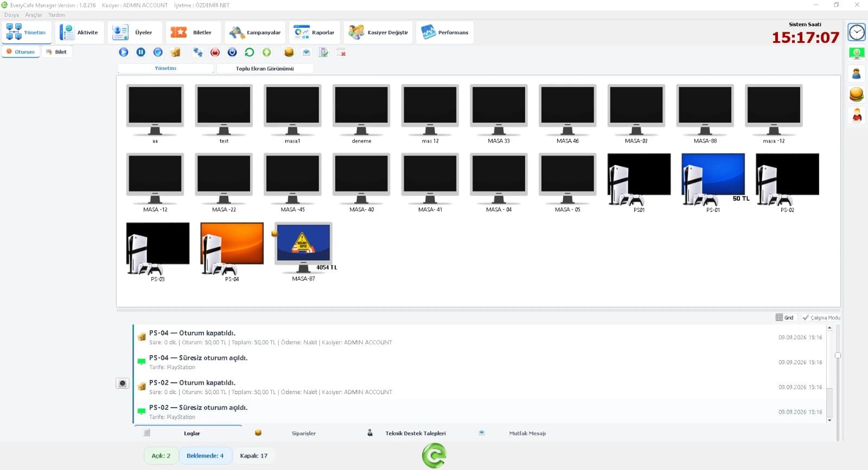Toggle the Çalışma Modu checkbox
The image size is (868, 470).
point(821,318)
